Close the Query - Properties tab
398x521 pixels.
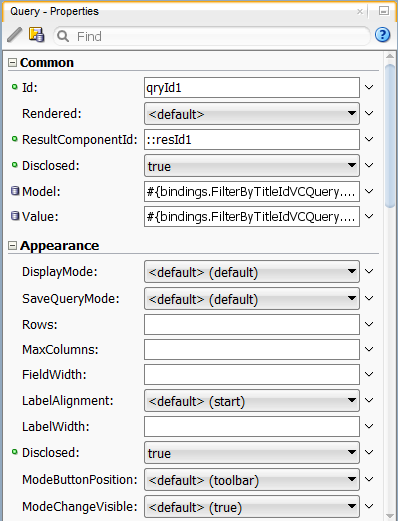(360, 12)
